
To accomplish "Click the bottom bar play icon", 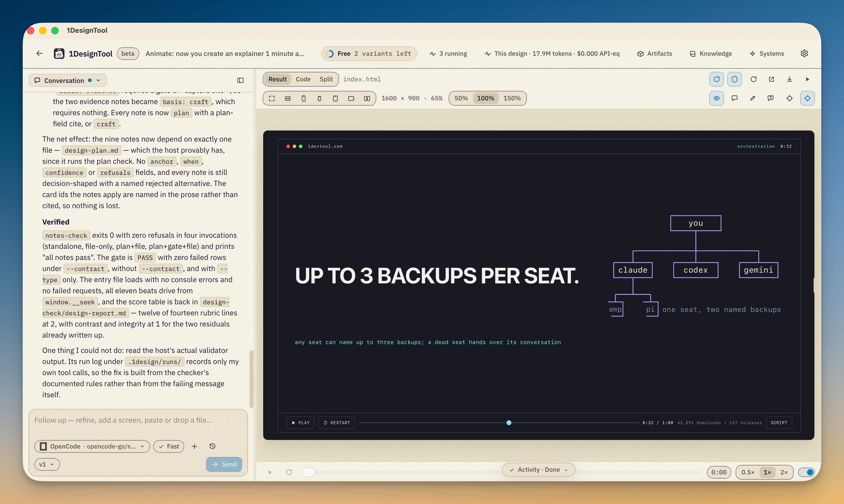I will coord(270,472).
